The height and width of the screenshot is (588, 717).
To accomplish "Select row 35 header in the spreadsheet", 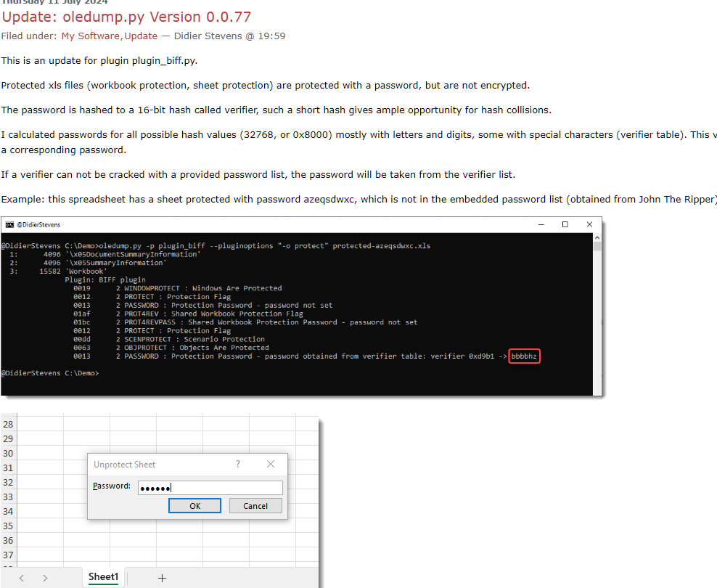I will pyautogui.click(x=8, y=526).
